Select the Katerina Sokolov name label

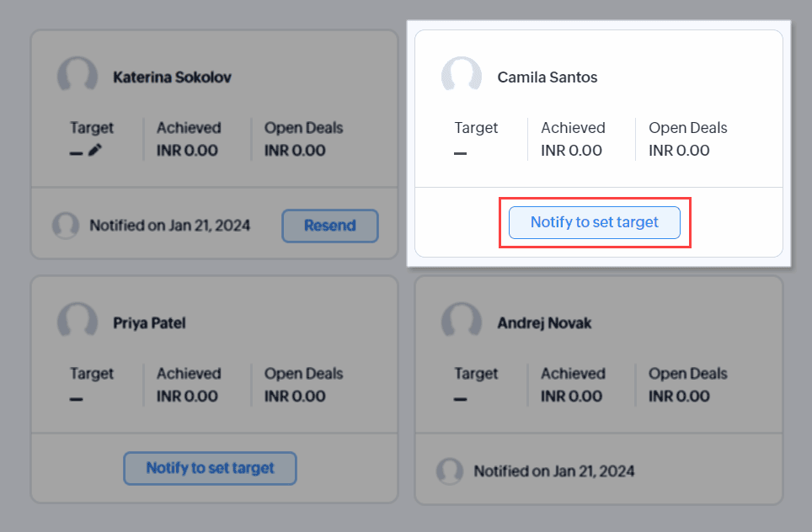point(172,77)
